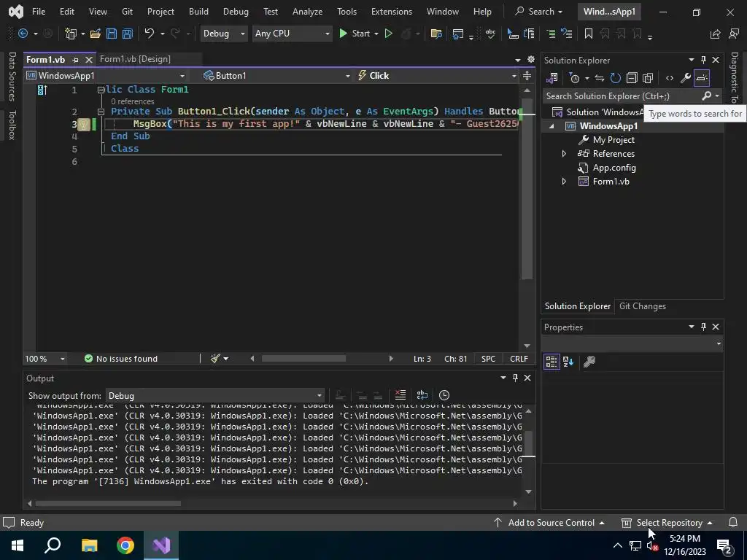The image size is (747, 560).
Task: Open the Click event member dropdown
Action: click(x=437, y=76)
